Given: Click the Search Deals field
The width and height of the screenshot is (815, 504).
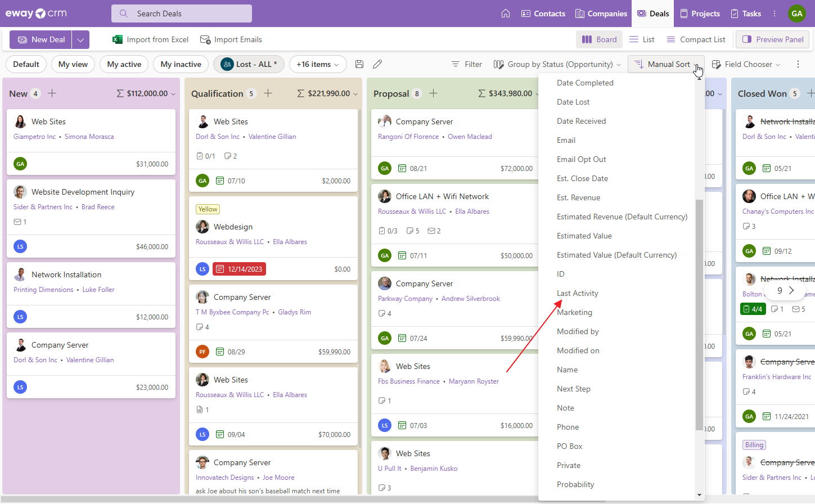Looking at the screenshot, I should pyautogui.click(x=182, y=13).
